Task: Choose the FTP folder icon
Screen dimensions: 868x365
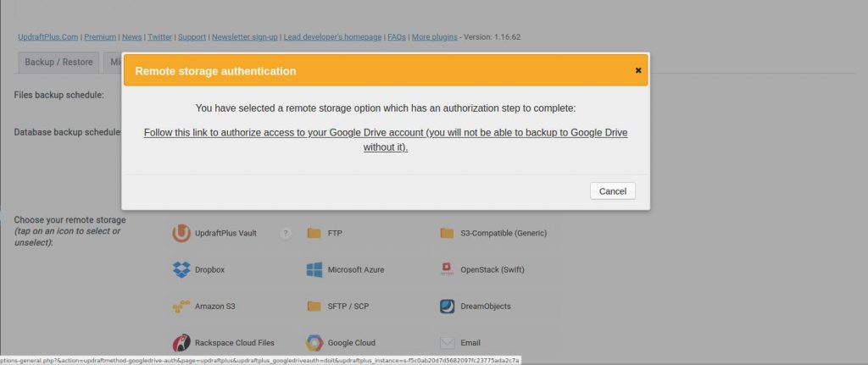Action: pos(314,234)
